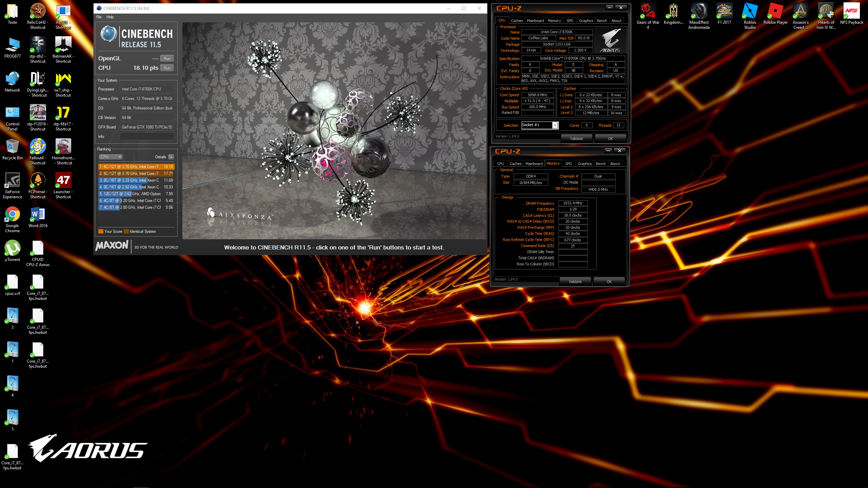Click the Cinebench panel splitter handle
This screenshot has width=868, height=488.
point(180,138)
